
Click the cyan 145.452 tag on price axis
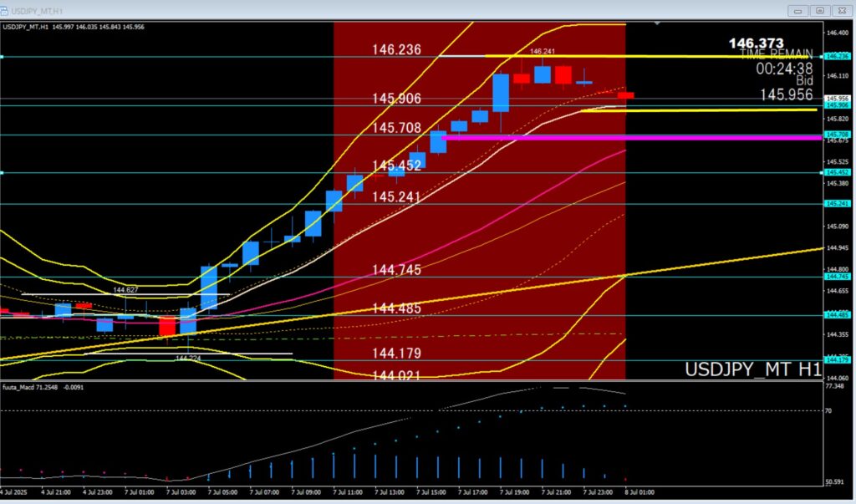836,172
